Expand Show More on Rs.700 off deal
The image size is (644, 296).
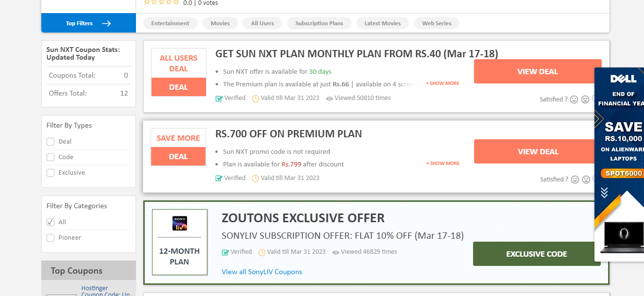(x=442, y=164)
